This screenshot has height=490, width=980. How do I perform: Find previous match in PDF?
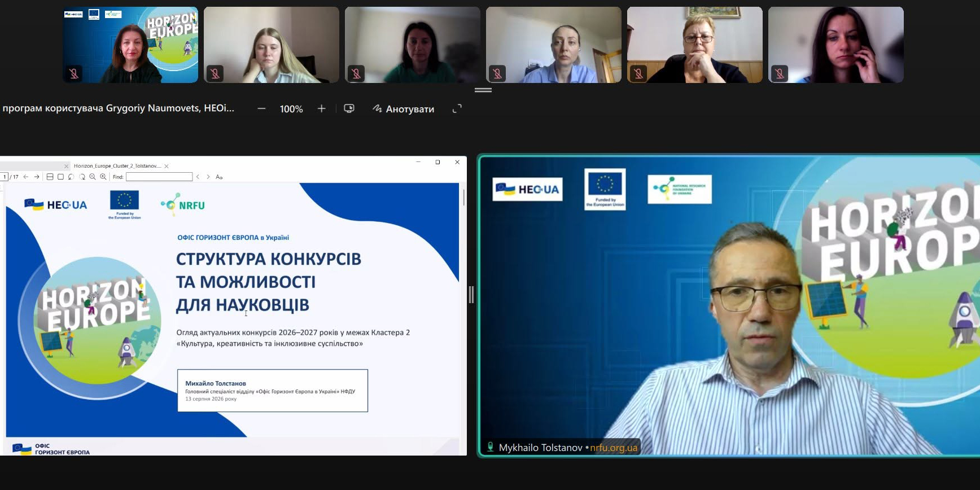198,177
